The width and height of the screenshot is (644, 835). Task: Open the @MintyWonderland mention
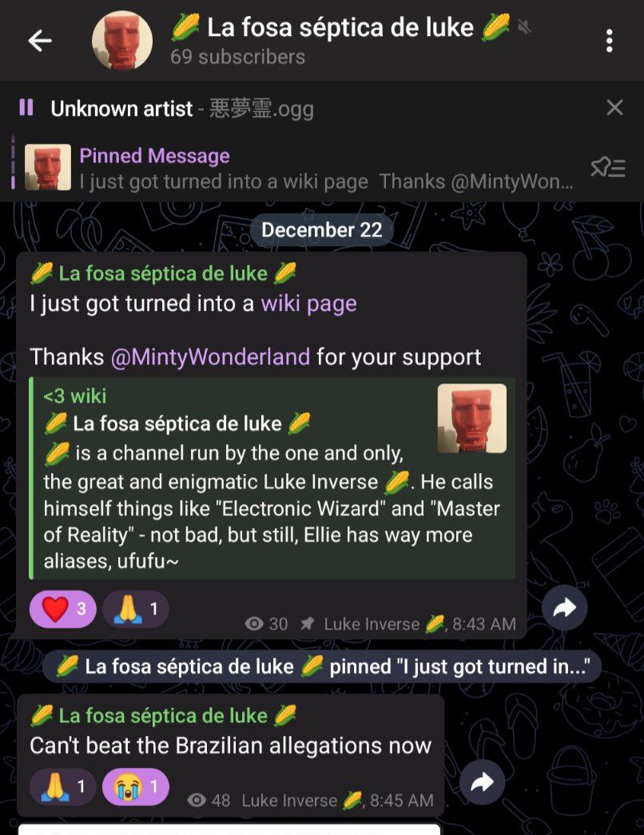point(210,357)
